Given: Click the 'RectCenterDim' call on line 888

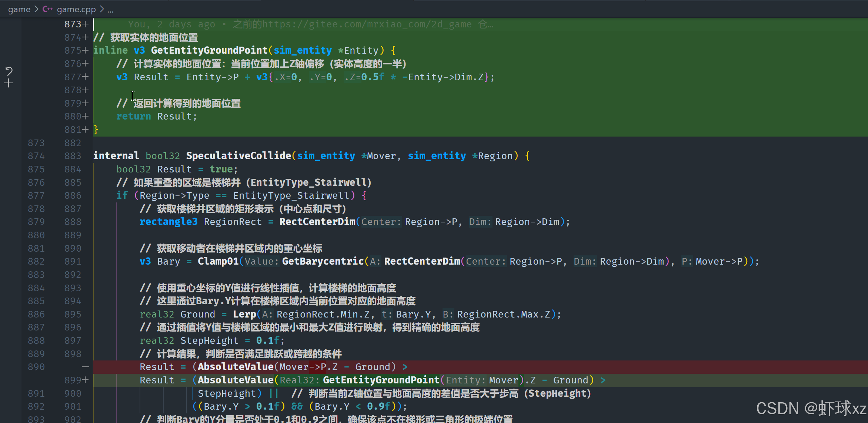Looking at the screenshot, I should pyautogui.click(x=317, y=222).
